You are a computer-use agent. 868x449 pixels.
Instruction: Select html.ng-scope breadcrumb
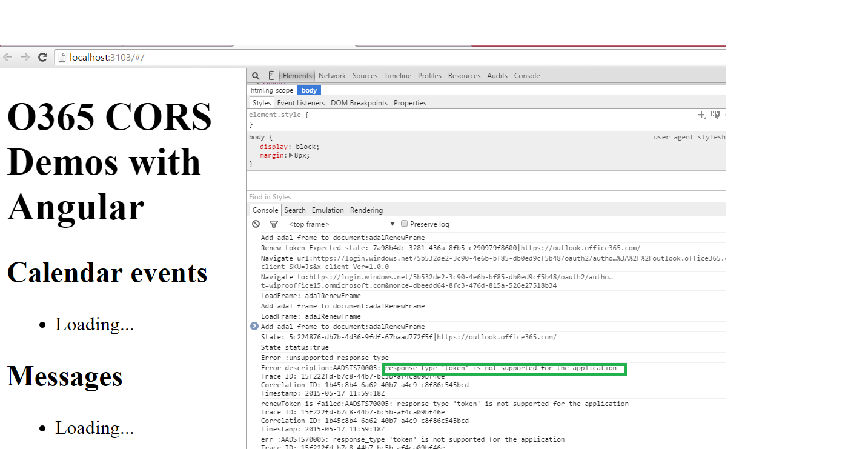coord(272,90)
